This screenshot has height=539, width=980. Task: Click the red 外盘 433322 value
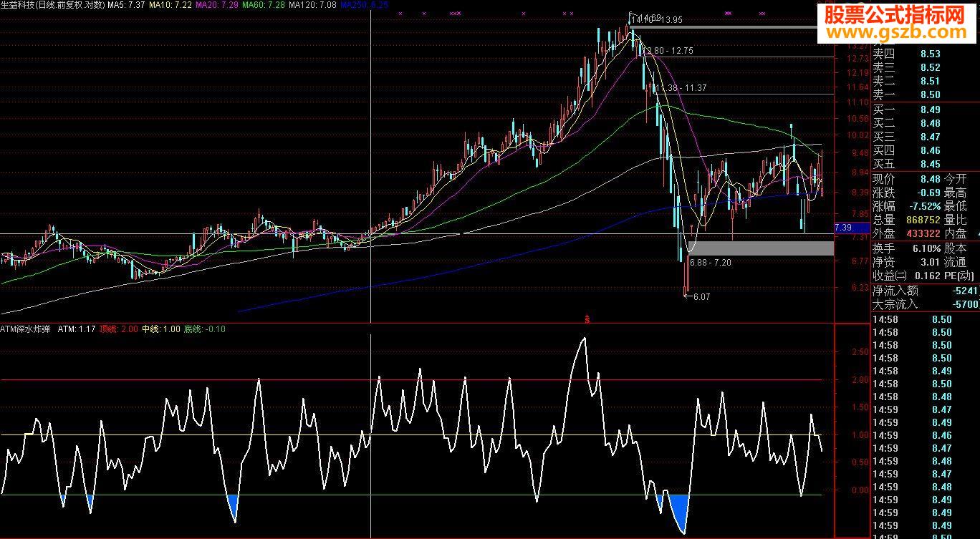point(923,233)
